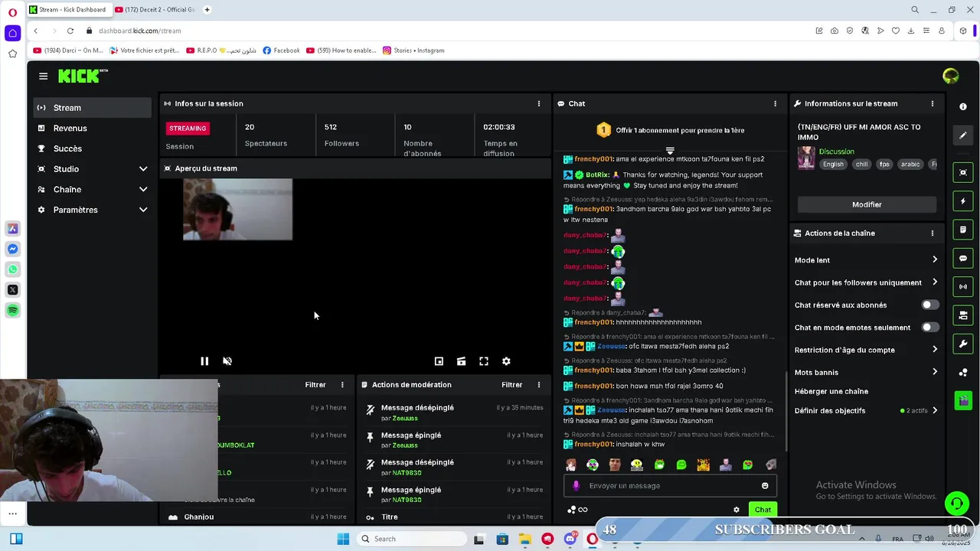Select the arabic stream tag
Image resolution: width=980 pixels, height=551 pixels.
pos(910,165)
